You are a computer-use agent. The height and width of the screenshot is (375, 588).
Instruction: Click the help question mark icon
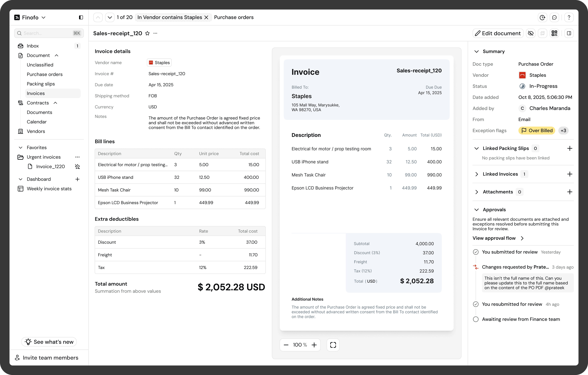coord(569,17)
